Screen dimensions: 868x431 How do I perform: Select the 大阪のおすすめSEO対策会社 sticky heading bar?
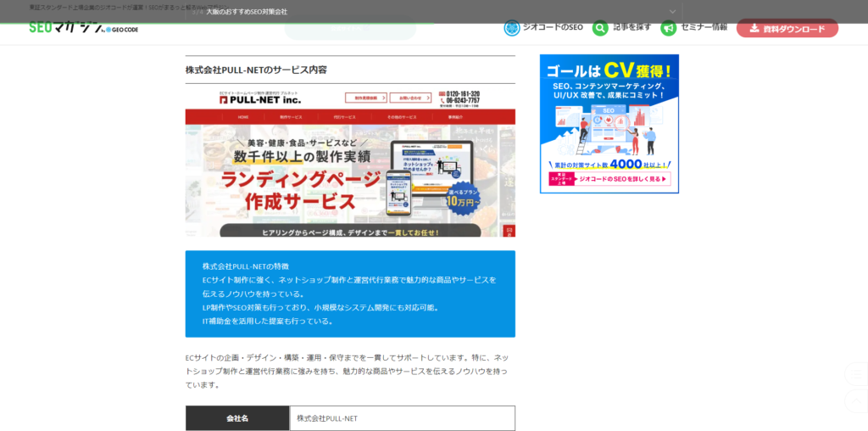pos(433,12)
